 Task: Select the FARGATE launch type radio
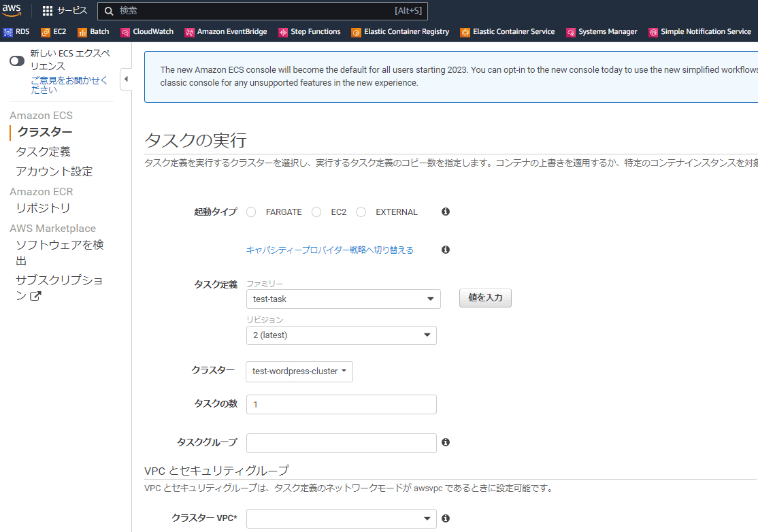[x=251, y=212]
